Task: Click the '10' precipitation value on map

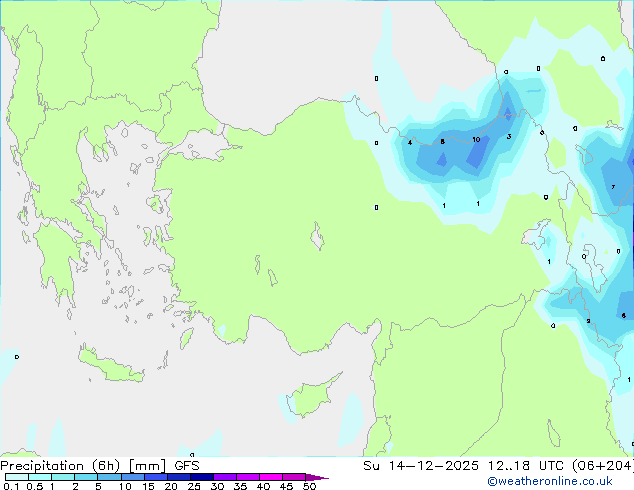Action: click(x=476, y=139)
